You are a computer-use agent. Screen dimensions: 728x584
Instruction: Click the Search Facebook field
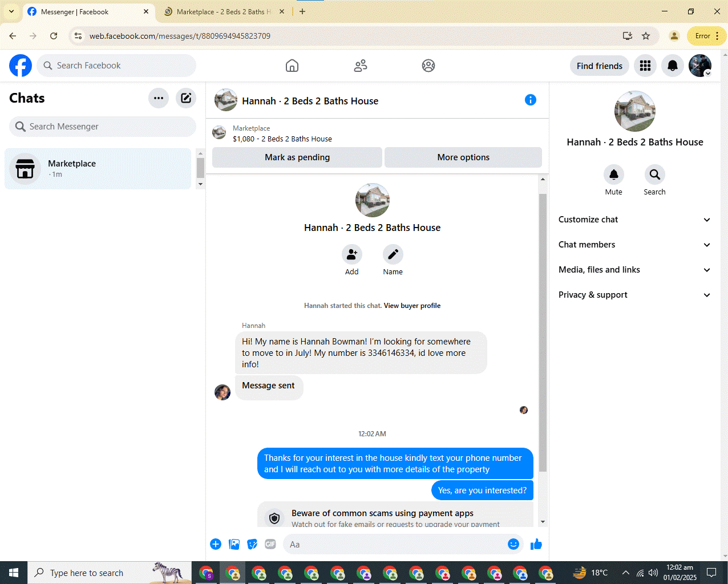coord(116,66)
